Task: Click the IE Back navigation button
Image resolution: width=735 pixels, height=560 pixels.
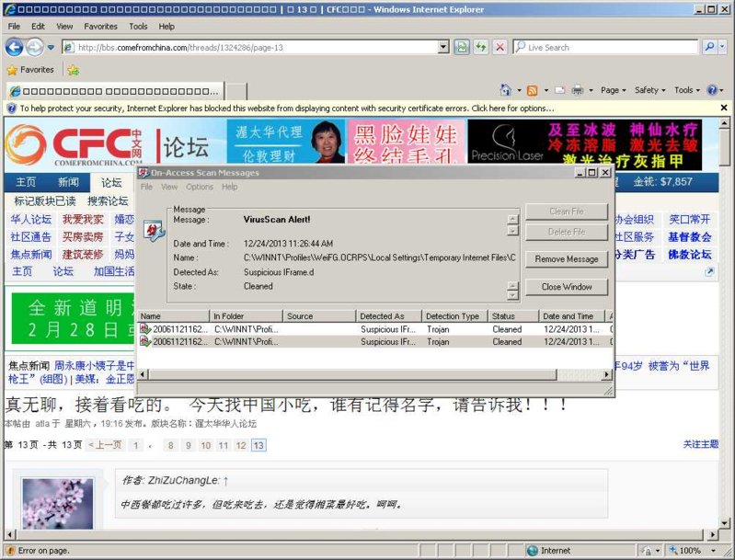Action: (x=14, y=47)
